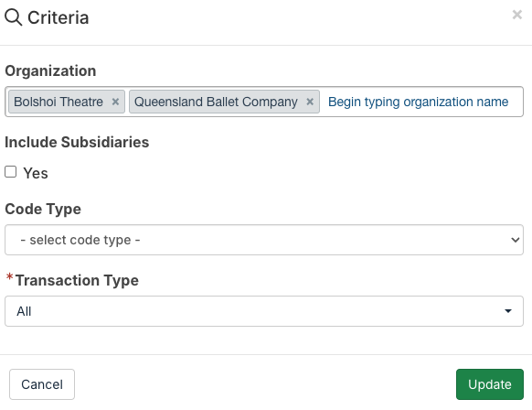The height and width of the screenshot is (410, 532).
Task: Click the chevron on the Code Type dropdown
Action: [515, 240]
